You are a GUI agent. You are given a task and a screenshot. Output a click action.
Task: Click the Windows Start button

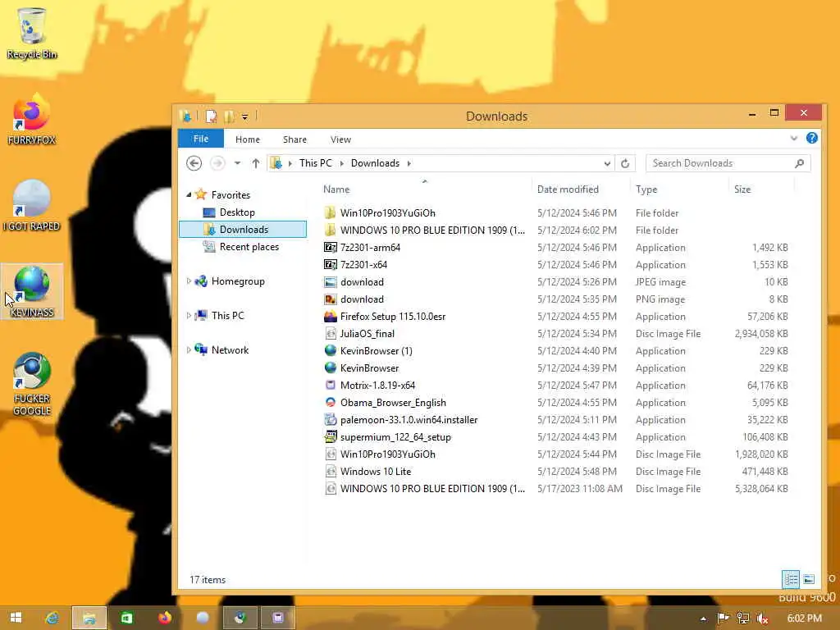[16, 618]
